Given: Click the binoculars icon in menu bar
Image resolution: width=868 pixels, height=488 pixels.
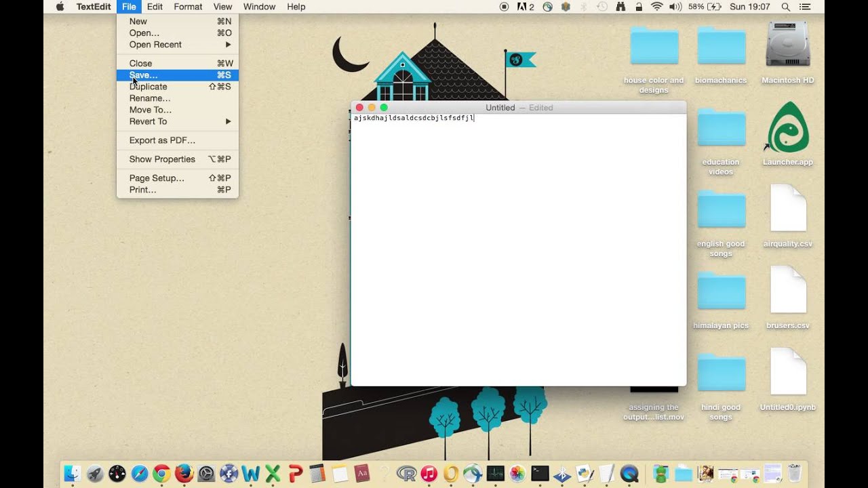Looking at the screenshot, I should coord(620,7).
